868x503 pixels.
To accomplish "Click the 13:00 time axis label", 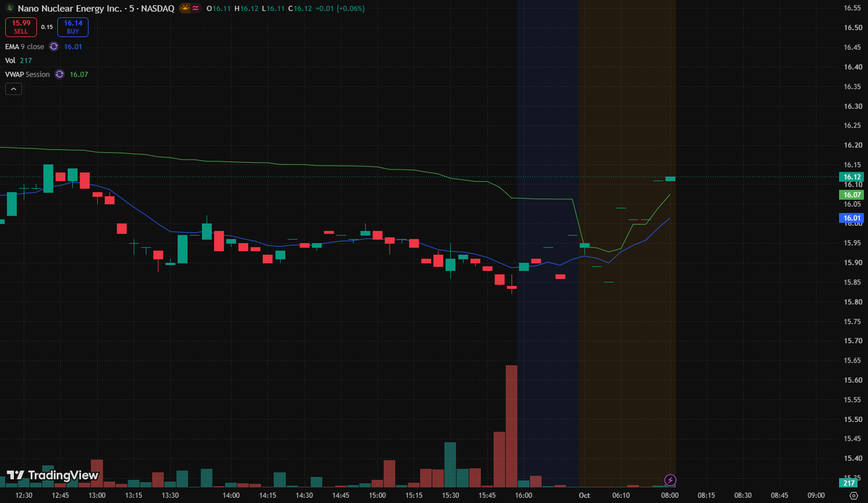I will 97,496.
